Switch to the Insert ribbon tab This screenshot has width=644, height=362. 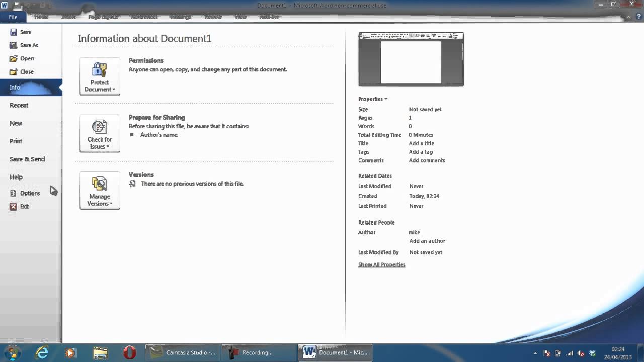click(x=68, y=17)
